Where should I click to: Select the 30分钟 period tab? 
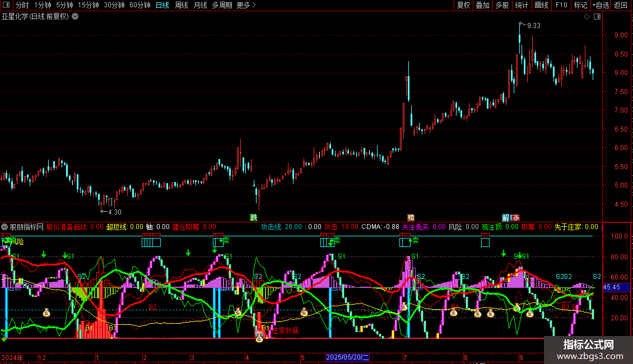click(x=114, y=5)
